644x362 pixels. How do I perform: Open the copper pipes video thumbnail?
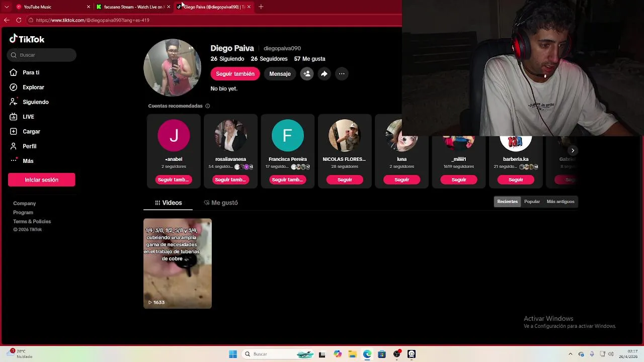178,263
